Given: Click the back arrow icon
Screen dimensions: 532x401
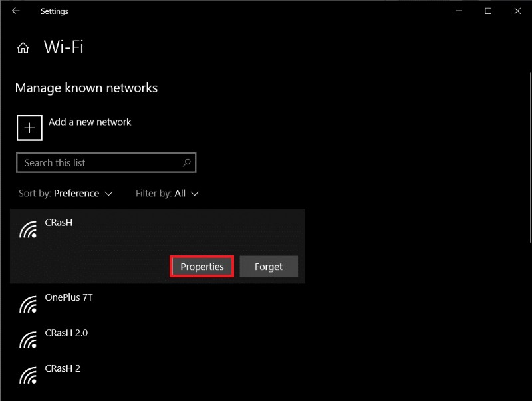Looking at the screenshot, I should point(16,11).
